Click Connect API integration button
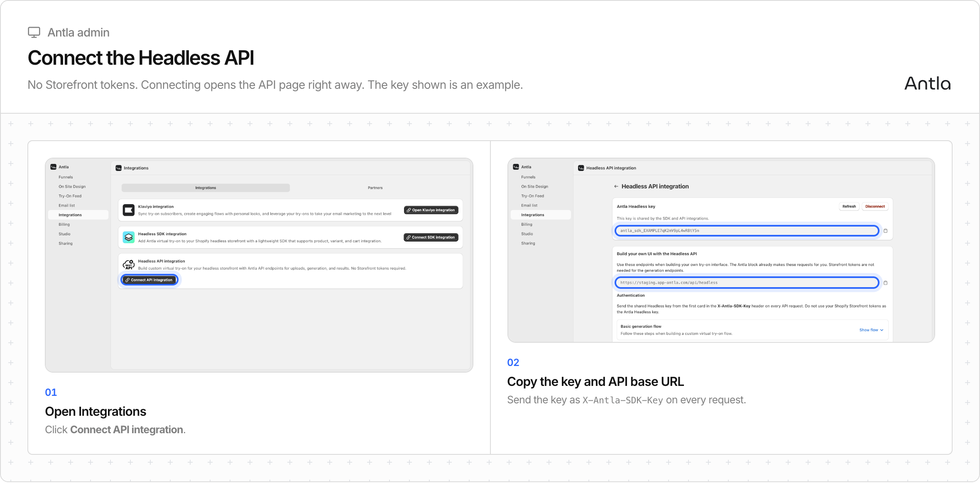Screen dimensions: 980x483 point(149,280)
